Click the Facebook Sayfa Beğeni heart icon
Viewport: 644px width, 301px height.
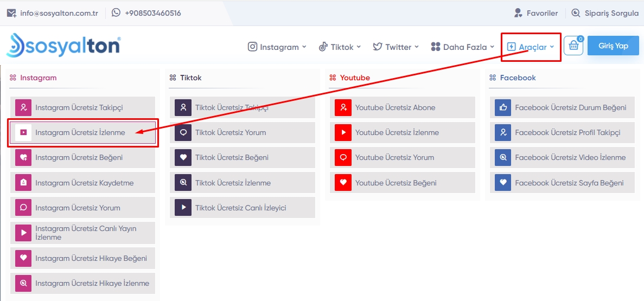pyautogui.click(x=503, y=183)
